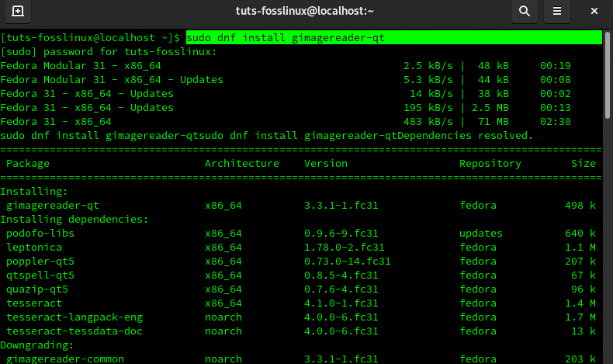Click the Fedora Modular 31 - x86_64 - Updates line
The height and width of the screenshot is (364, 613).
[112, 80]
